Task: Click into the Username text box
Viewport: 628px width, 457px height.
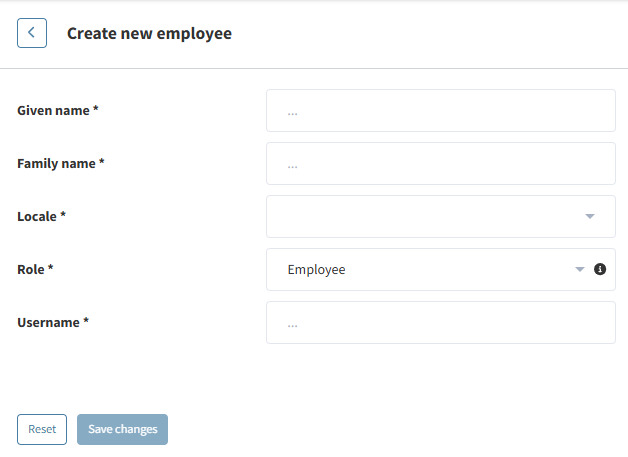Action: [440, 323]
